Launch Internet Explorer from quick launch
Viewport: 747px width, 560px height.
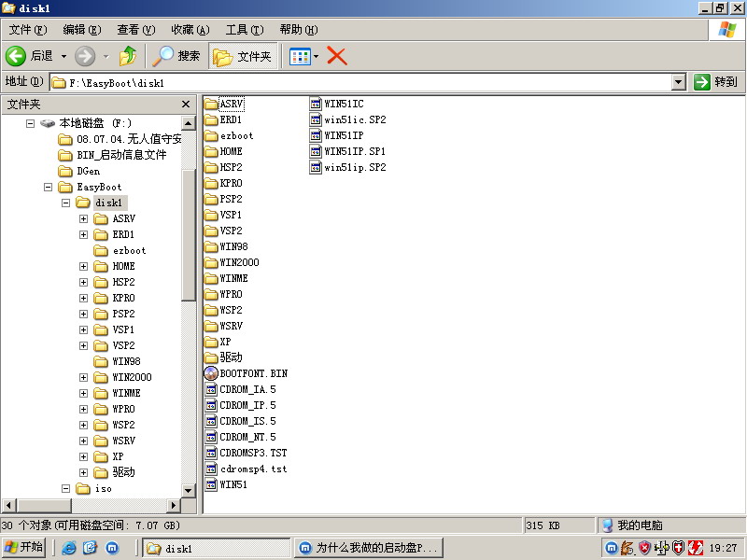[68, 548]
